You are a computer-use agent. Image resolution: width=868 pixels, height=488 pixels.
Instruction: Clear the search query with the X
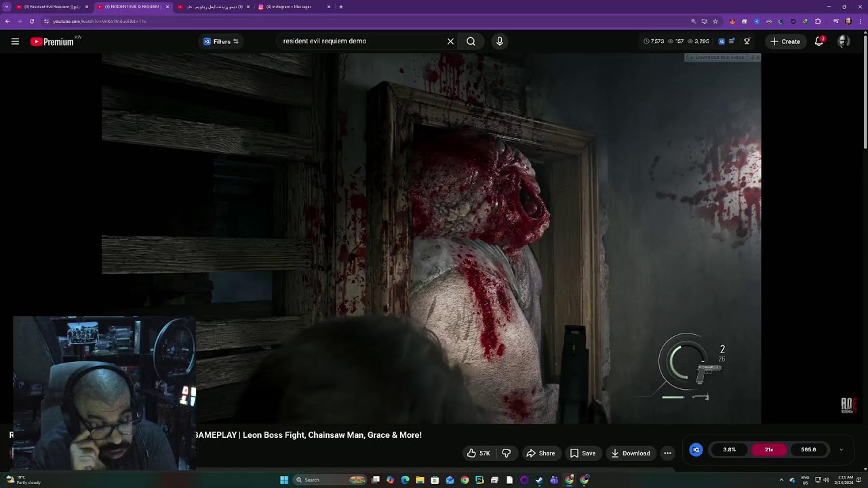(x=450, y=41)
